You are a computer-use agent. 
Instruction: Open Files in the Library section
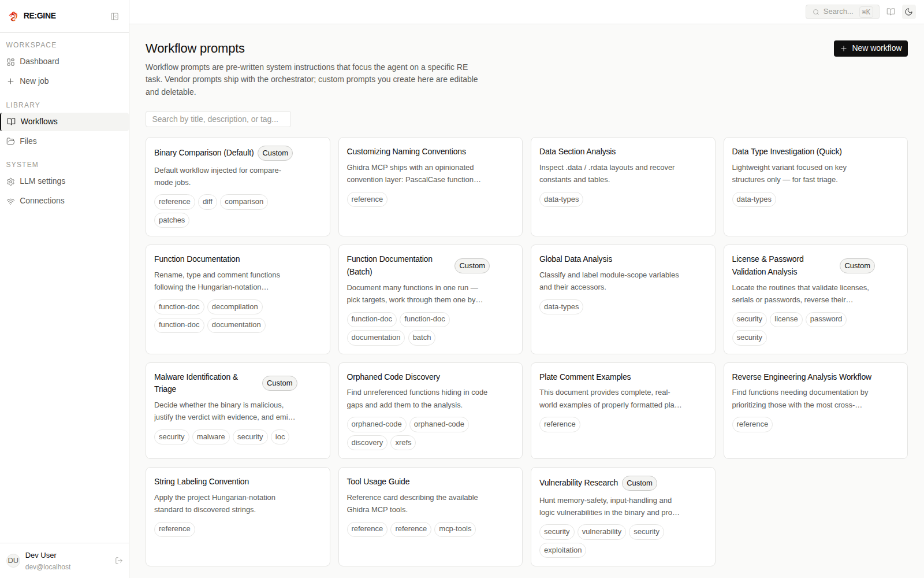(x=65, y=142)
